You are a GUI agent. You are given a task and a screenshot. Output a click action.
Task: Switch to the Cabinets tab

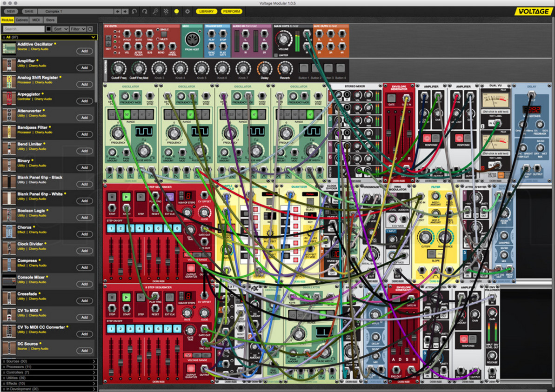click(23, 20)
